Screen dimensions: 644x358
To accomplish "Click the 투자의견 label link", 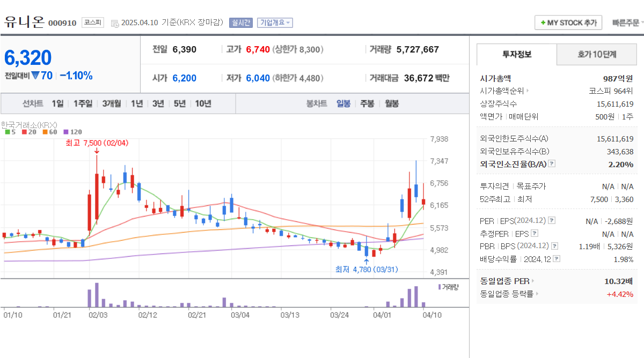I will coord(494,187).
